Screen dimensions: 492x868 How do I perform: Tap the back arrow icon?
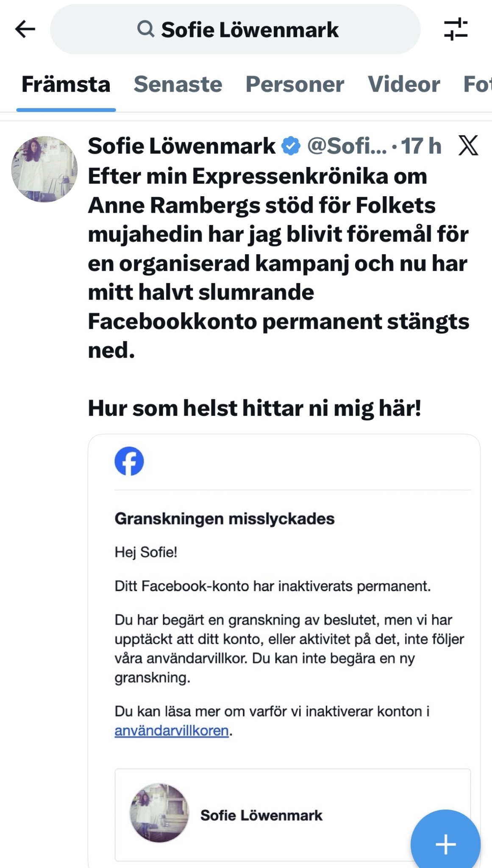point(25,29)
